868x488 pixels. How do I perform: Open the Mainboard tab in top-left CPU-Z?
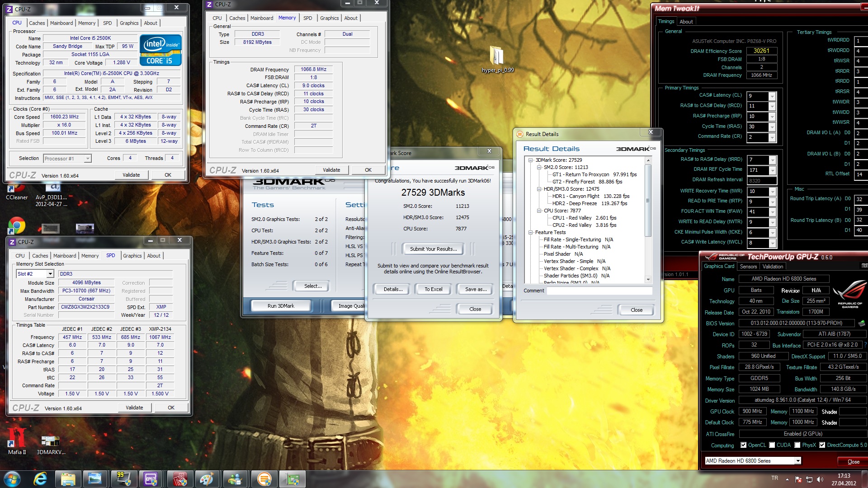pyautogui.click(x=61, y=23)
